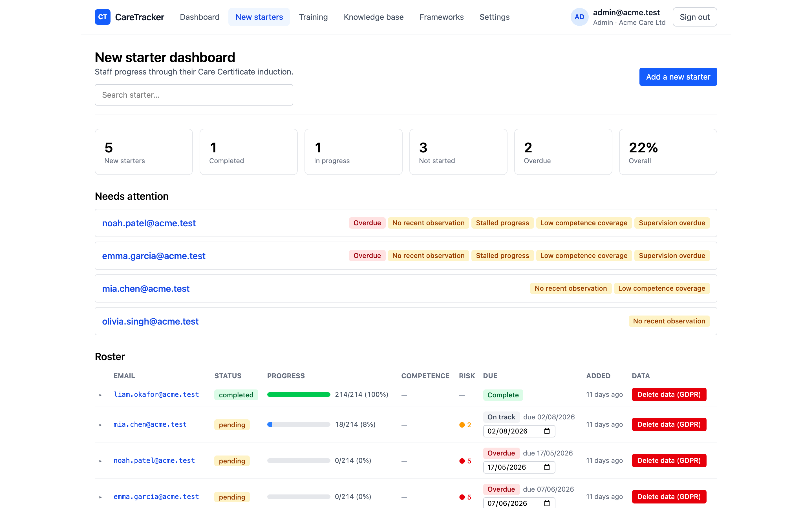812x508 pixels.
Task: Open calendar picker for 02/08/2026 date
Action: (x=547, y=431)
